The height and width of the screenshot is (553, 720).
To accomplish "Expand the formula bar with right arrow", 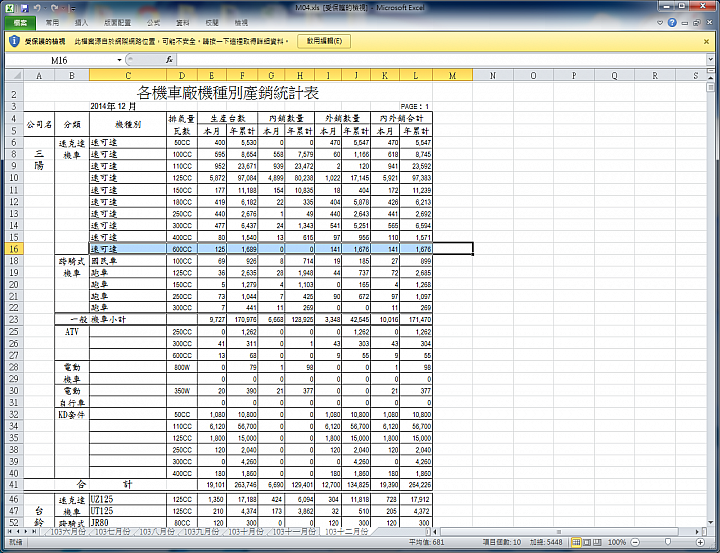I will 710,60.
